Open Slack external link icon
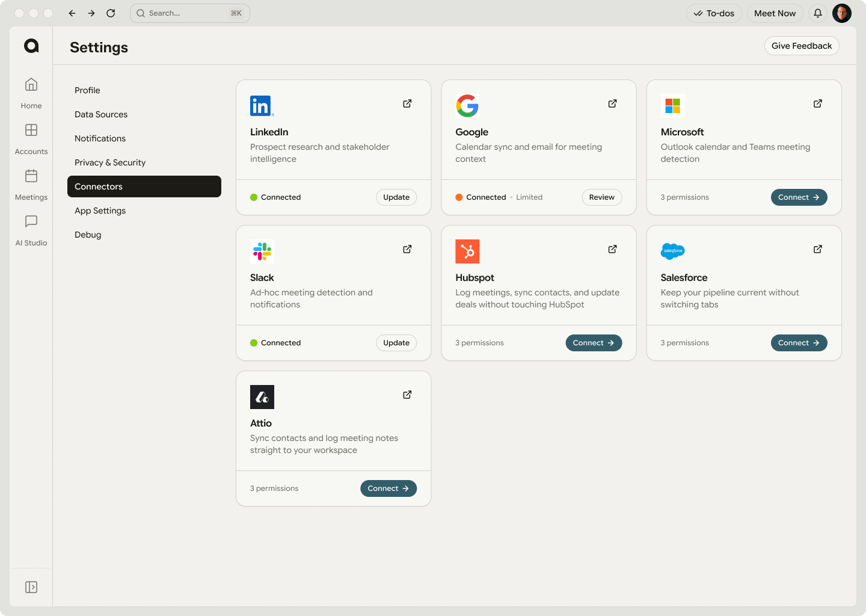This screenshot has height=616, width=866. coord(407,249)
